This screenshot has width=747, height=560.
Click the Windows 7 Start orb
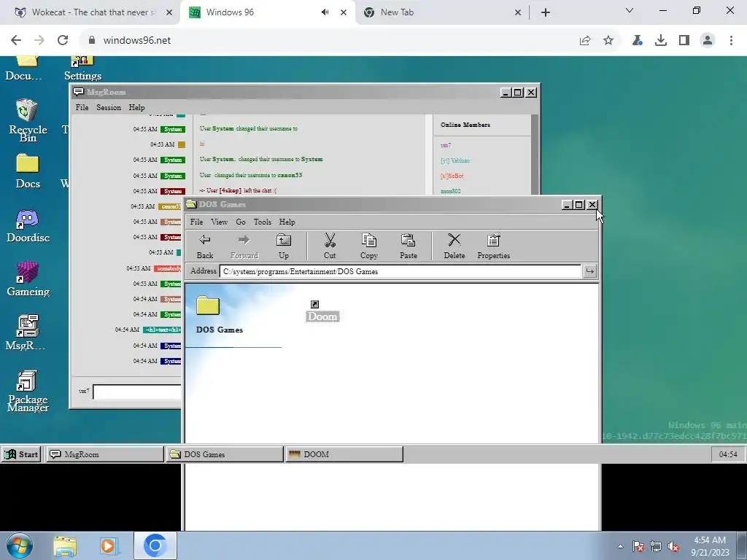pos(20,545)
